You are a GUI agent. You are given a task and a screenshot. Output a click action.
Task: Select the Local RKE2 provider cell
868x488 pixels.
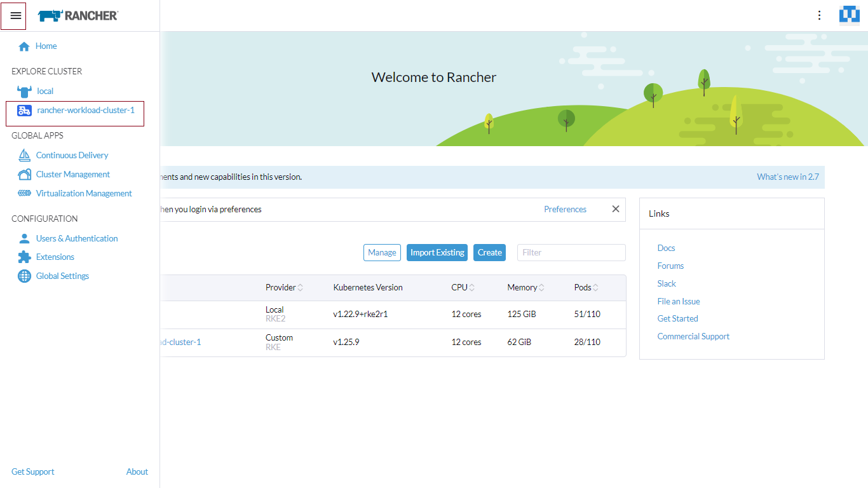point(276,315)
